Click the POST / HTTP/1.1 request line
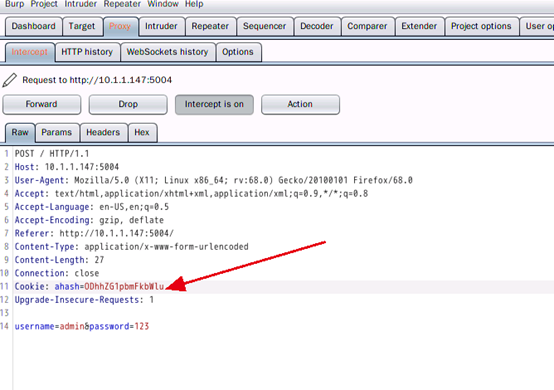Screen dimensions: 554x390 (x=52, y=154)
